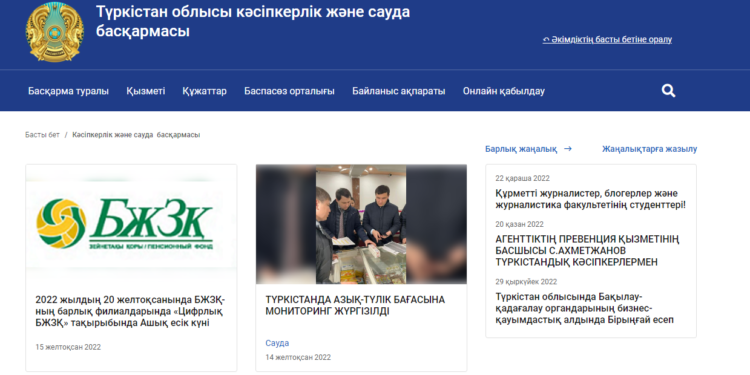Go to Байланыс ақпараты menu
The width and height of the screenshot is (750, 375).
399,91
